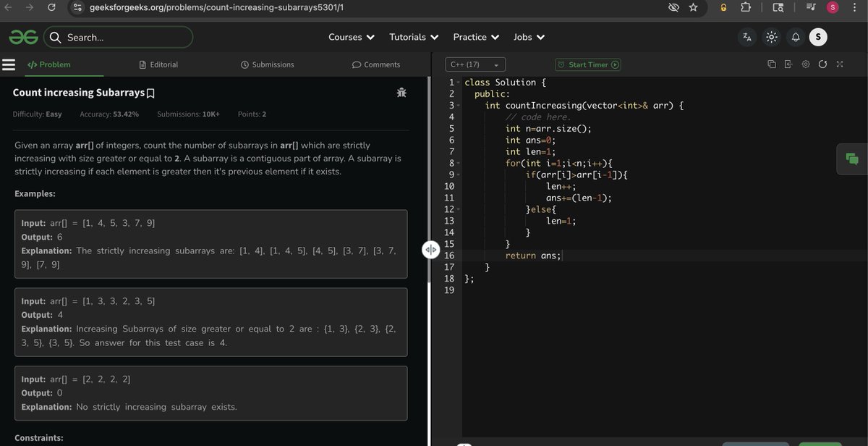This screenshot has width=868, height=446.
Task: Click the 'Difficulty: Easy' text
Action: tap(38, 114)
